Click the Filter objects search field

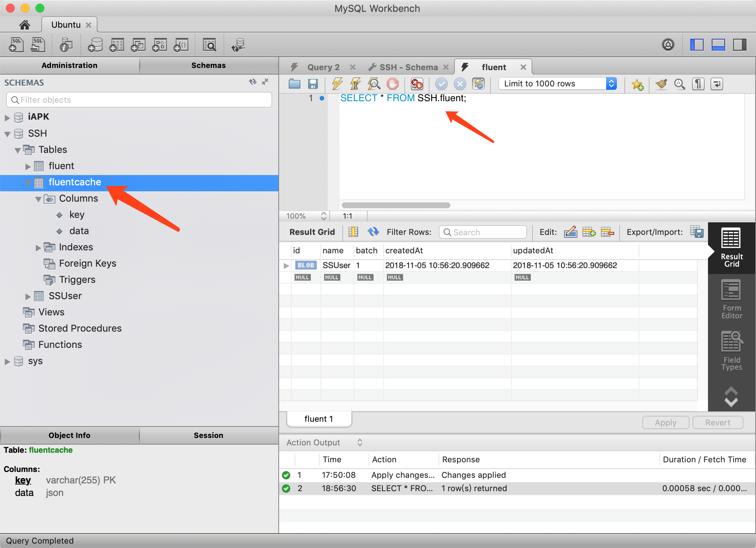point(139,100)
